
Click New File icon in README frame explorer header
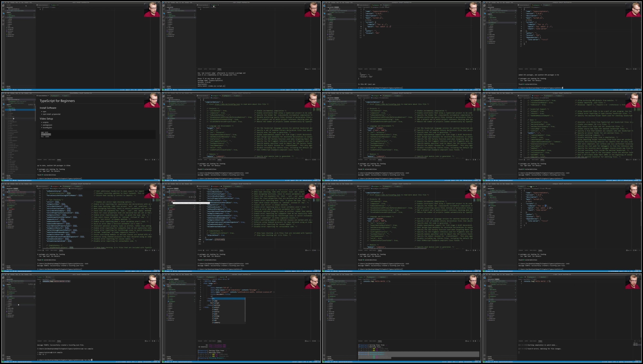(x=29, y=105)
